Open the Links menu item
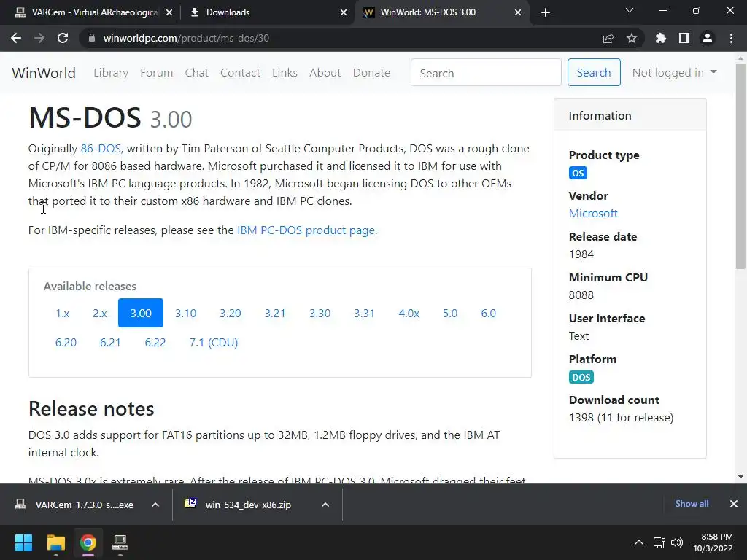Image resolution: width=747 pixels, height=560 pixels. click(285, 73)
